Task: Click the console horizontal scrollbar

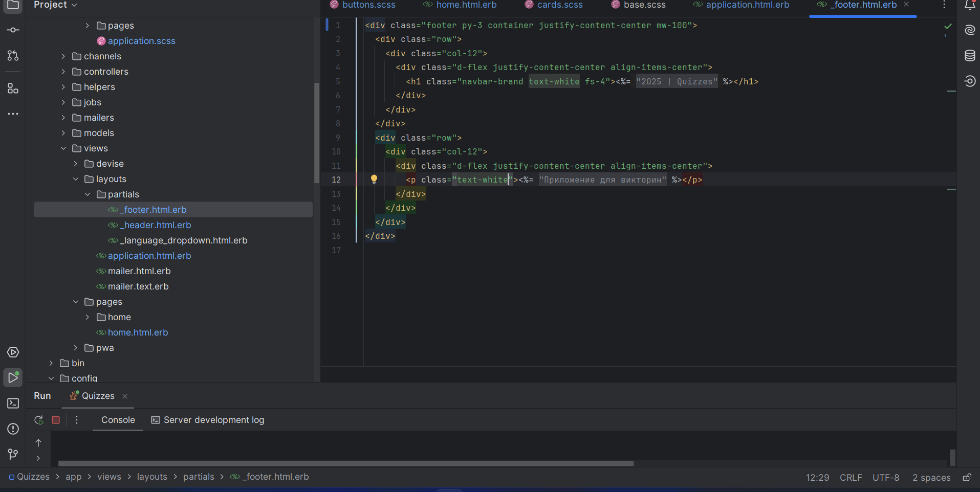Action: click(346, 463)
